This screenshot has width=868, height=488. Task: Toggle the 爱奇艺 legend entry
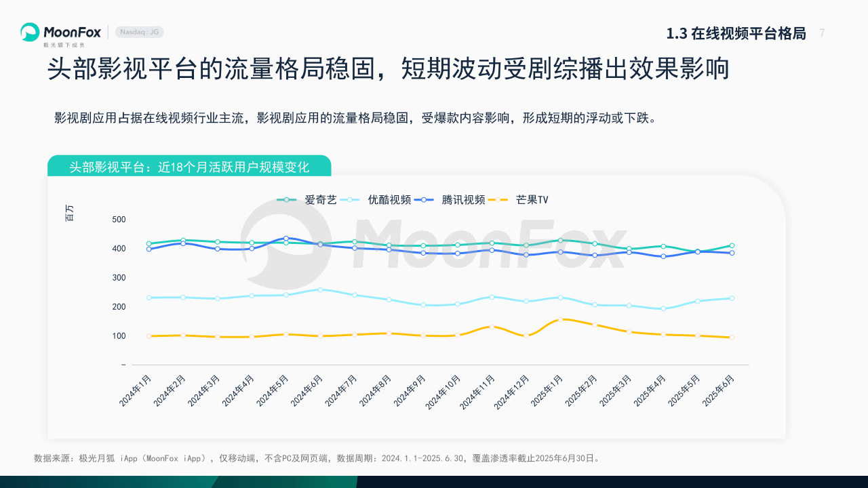pyautogui.click(x=307, y=199)
